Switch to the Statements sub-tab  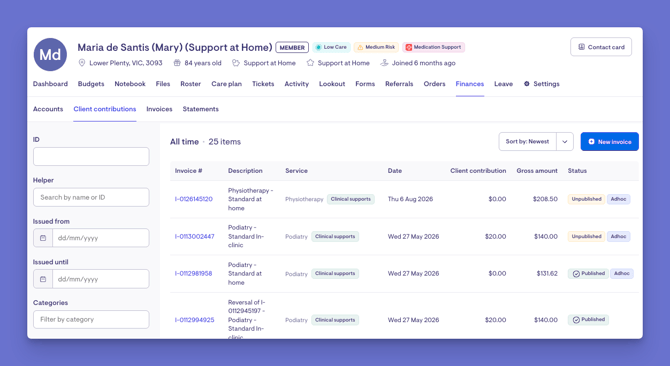coord(200,109)
